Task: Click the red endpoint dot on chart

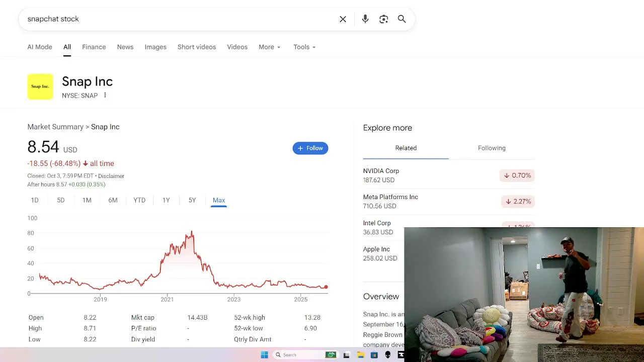Action: 326,287
